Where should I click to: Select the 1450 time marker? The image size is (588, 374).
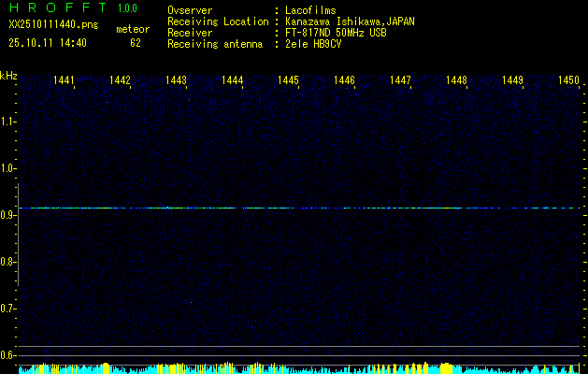(x=568, y=81)
